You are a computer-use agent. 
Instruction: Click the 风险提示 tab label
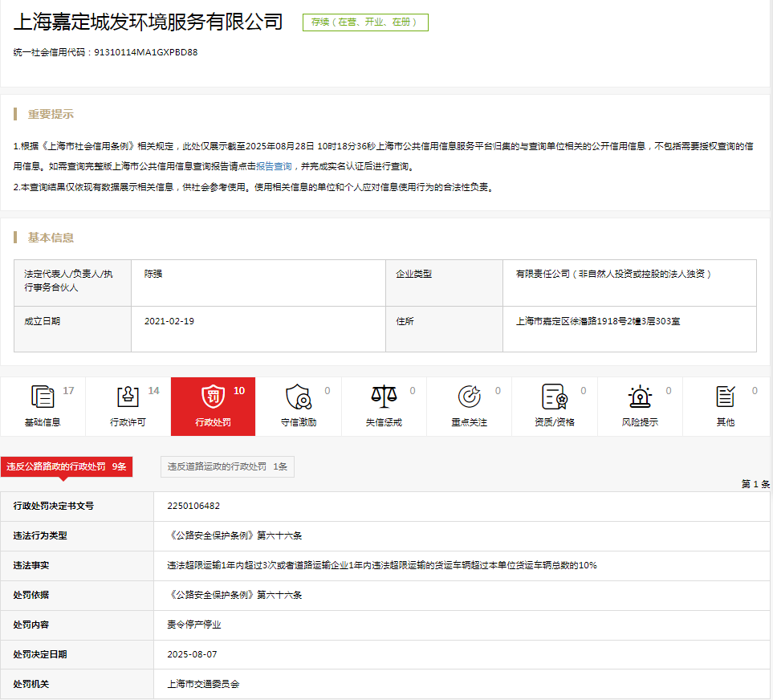[x=640, y=422]
